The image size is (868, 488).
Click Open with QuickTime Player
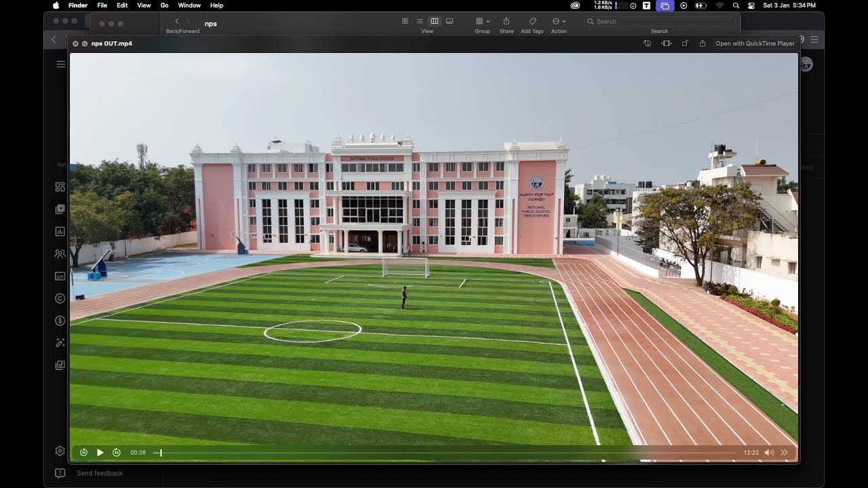point(755,43)
